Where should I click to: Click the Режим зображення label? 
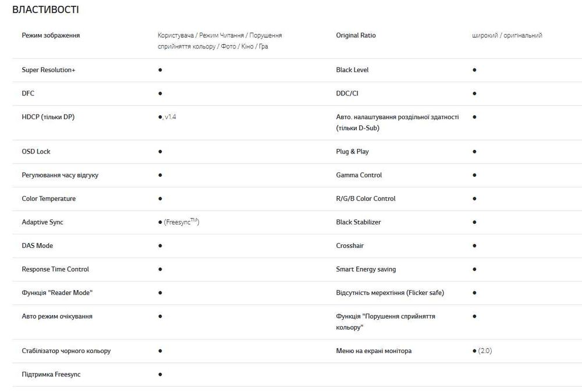tap(51, 35)
